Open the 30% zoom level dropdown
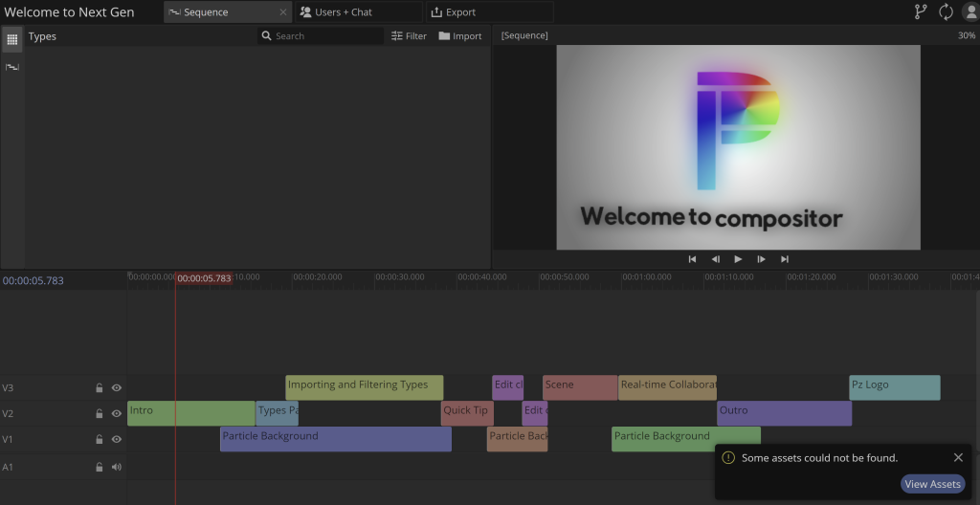The height and width of the screenshot is (505, 980). (966, 35)
